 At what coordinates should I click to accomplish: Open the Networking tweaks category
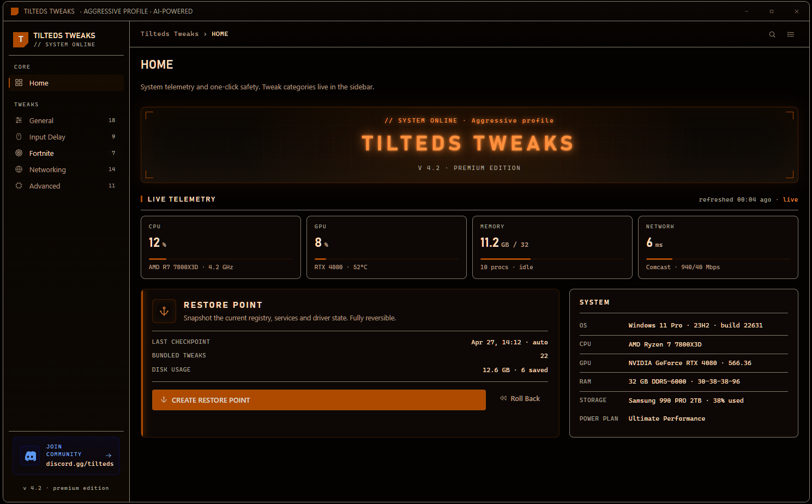click(67, 169)
